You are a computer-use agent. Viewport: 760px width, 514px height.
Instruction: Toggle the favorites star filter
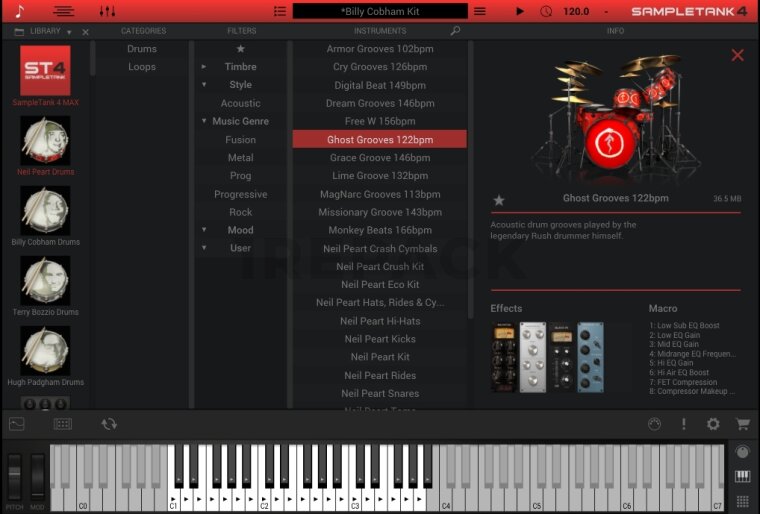pos(240,49)
